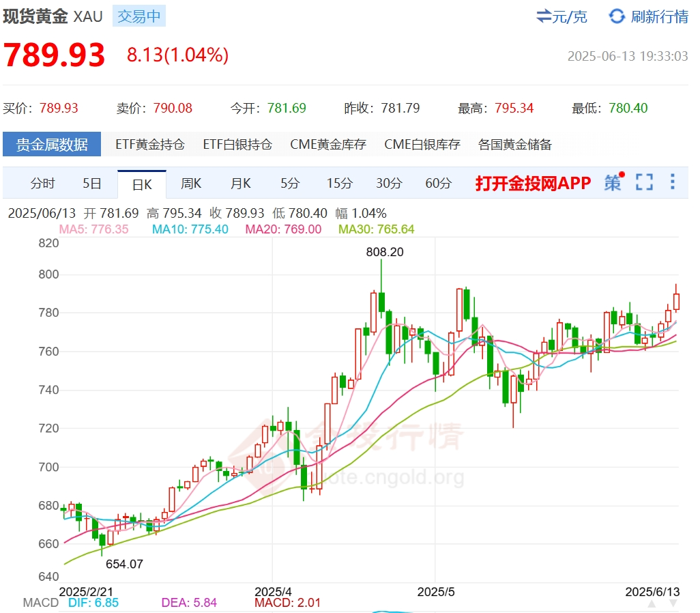View the CME黄金库存 tab
The width and height of the screenshot is (700, 613).
click(x=328, y=144)
